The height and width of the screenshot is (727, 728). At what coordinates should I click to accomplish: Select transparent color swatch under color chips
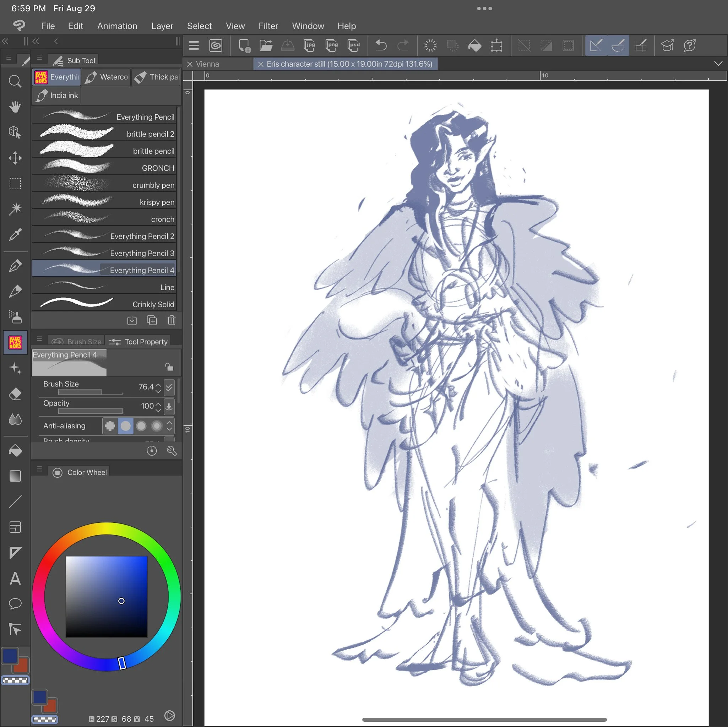15,680
